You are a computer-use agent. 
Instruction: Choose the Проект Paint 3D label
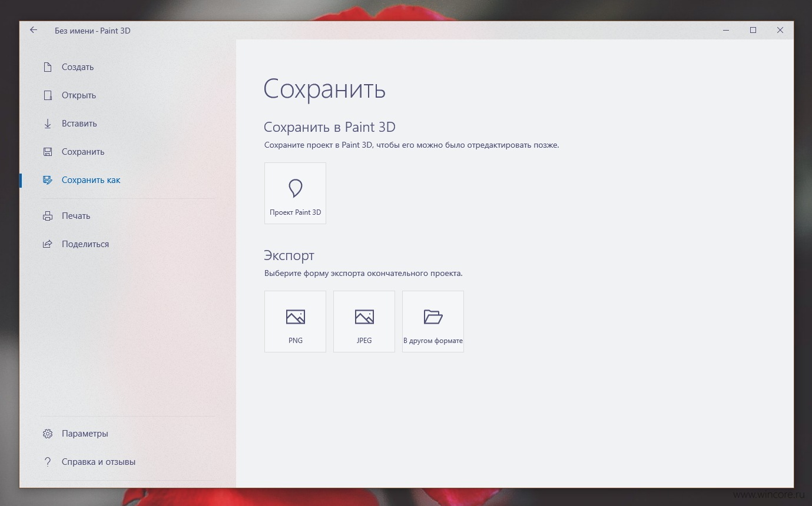[295, 212]
